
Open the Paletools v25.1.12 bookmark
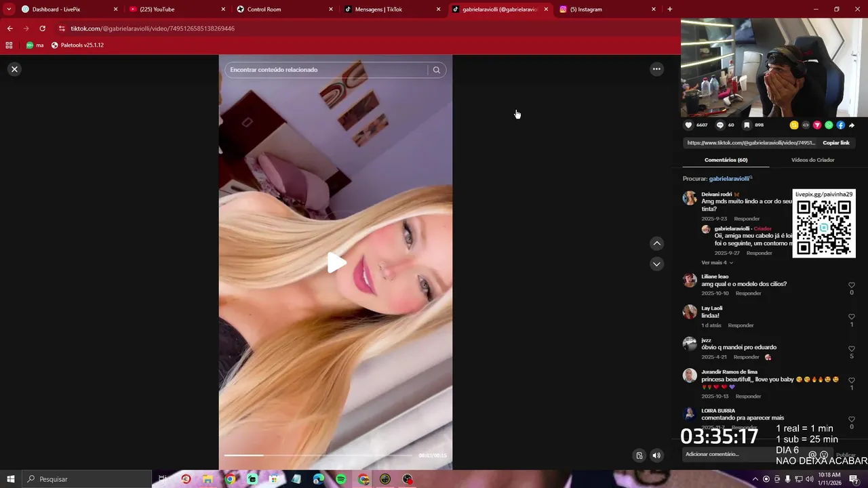click(77, 45)
